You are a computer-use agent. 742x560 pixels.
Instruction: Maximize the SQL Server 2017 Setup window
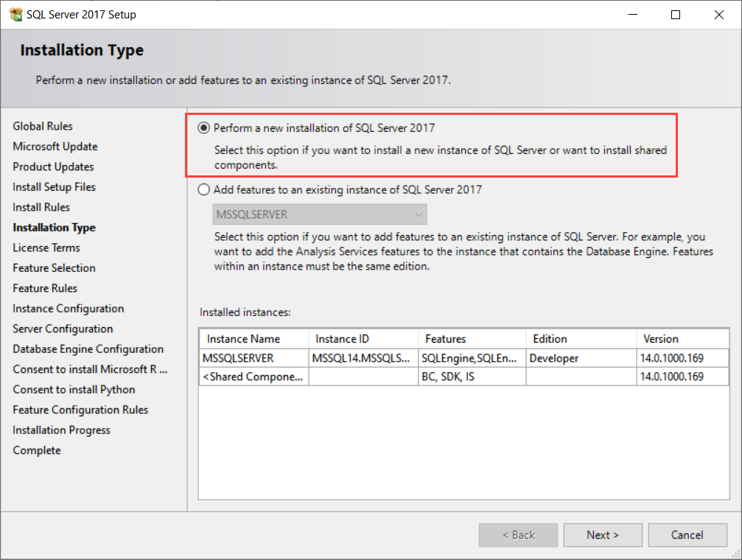[x=676, y=15]
